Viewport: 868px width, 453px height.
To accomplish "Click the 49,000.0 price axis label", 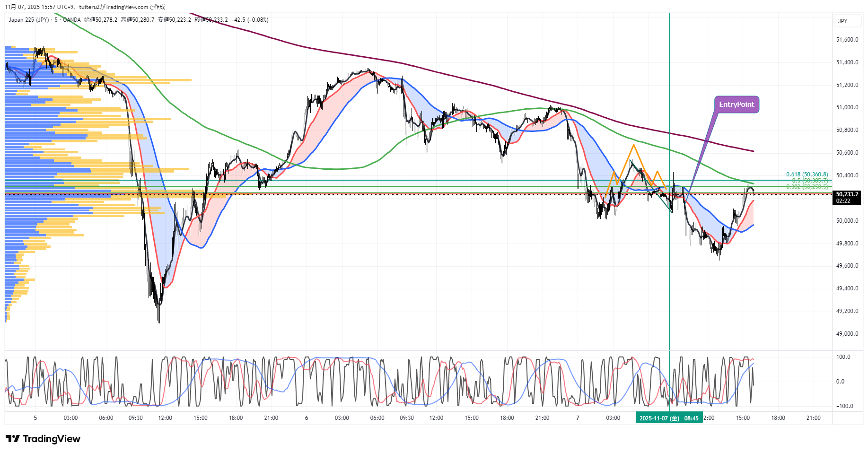I will (847, 334).
